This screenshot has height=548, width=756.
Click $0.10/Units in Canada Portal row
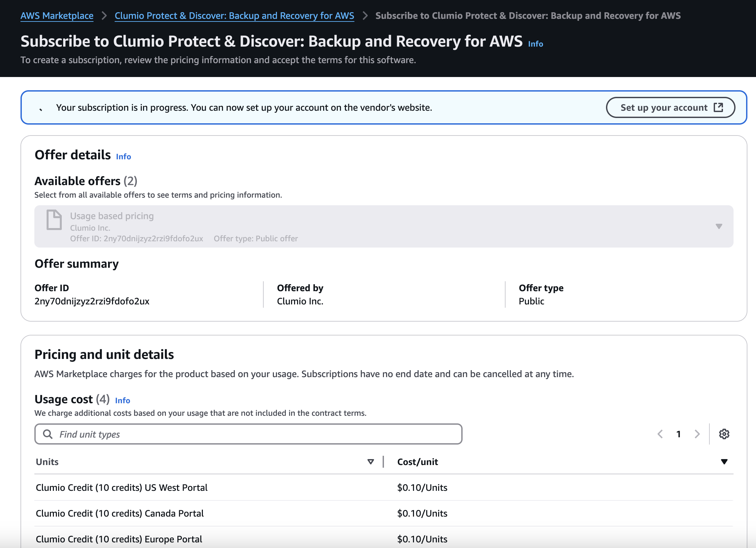(x=422, y=513)
